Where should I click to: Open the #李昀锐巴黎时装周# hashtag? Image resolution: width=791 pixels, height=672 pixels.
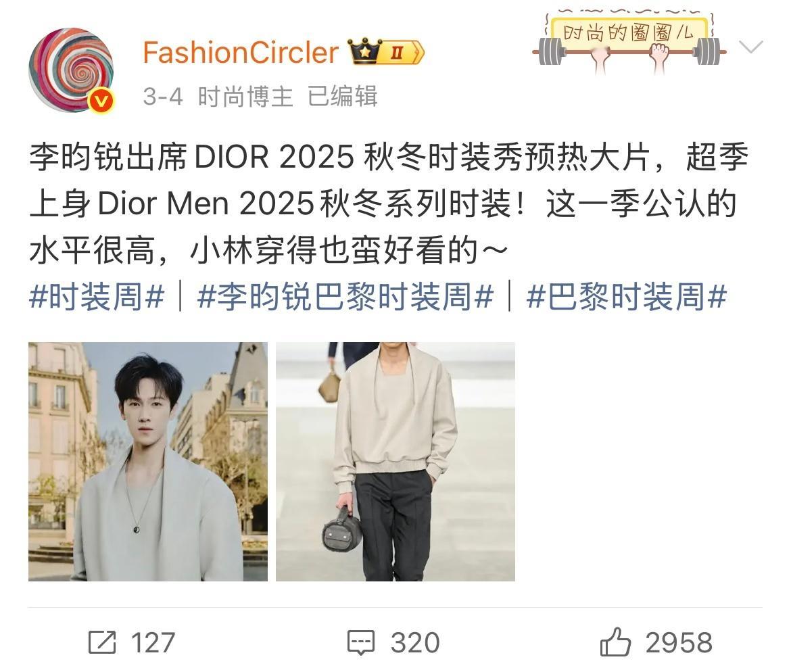[345, 296]
